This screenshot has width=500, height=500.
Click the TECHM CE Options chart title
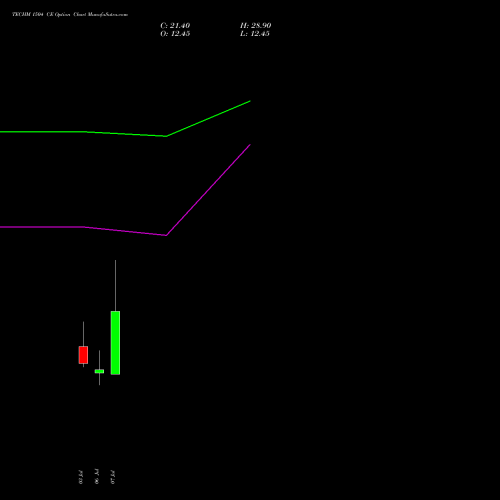click(x=70, y=14)
